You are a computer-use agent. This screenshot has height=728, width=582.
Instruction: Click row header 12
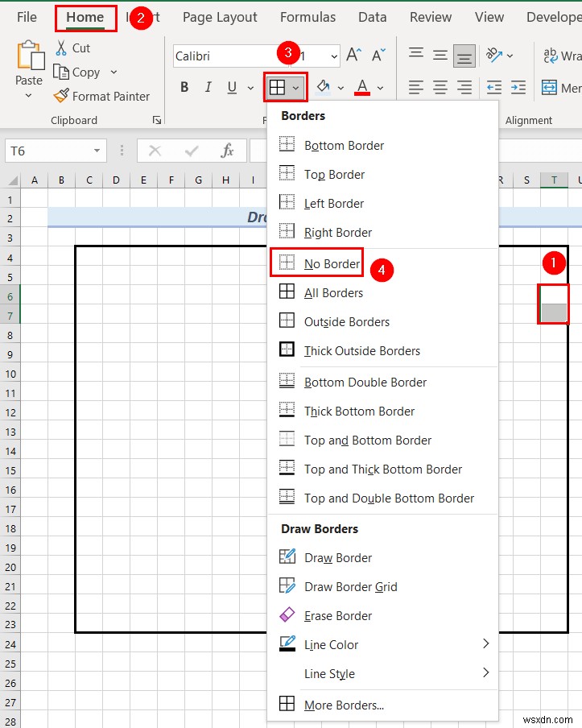coord(10,412)
